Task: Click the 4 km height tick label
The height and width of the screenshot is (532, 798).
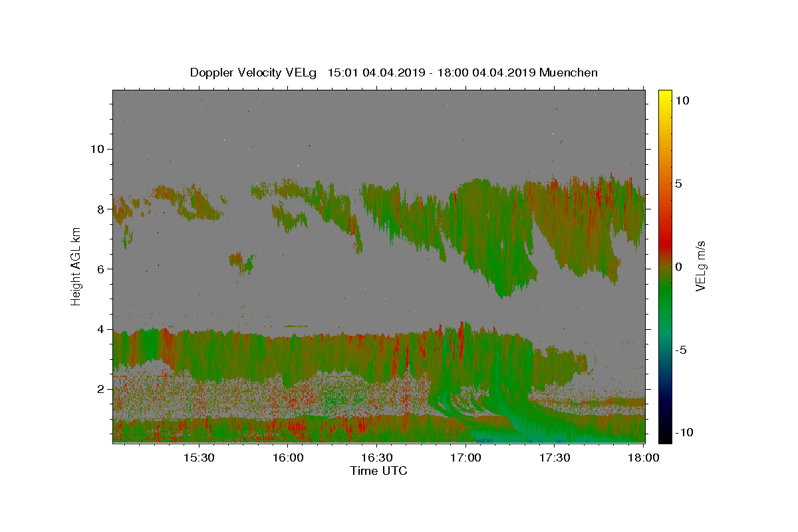Action: [100, 329]
